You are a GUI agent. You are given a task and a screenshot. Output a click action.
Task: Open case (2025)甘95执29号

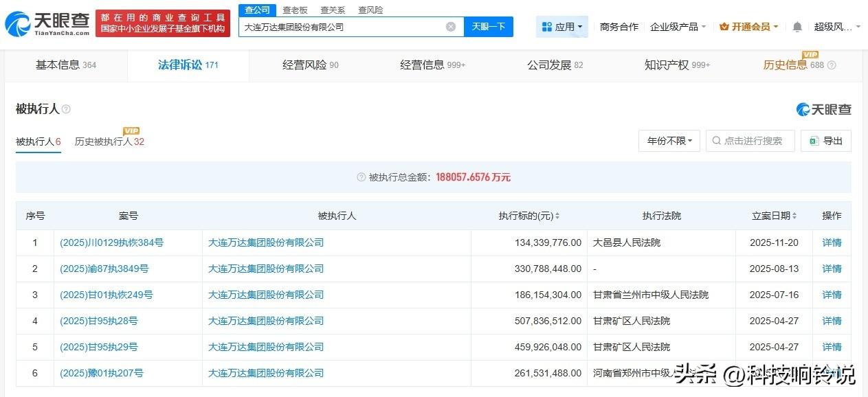[x=99, y=347]
